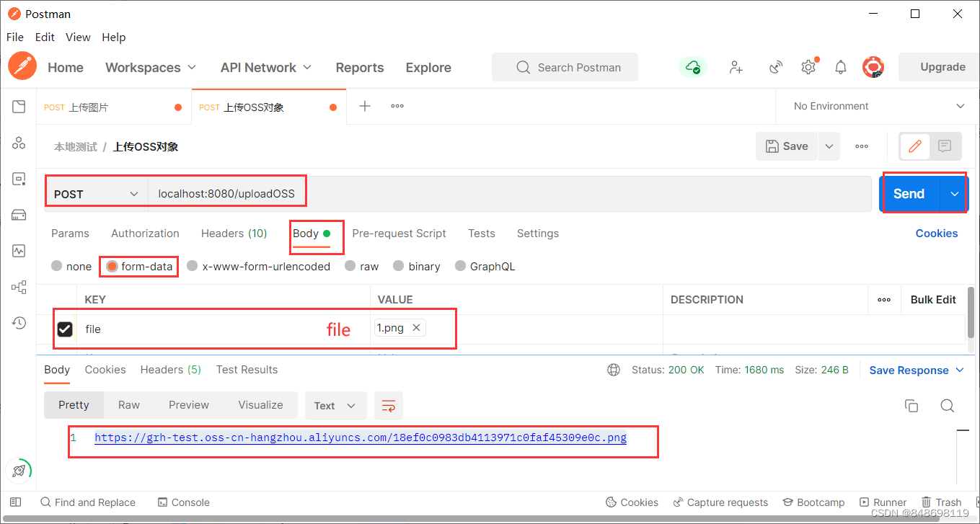Open the comments mode icon
Image resolution: width=980 pixels, height=524 pixels.
pyautogui.click(x=945, y=146)
